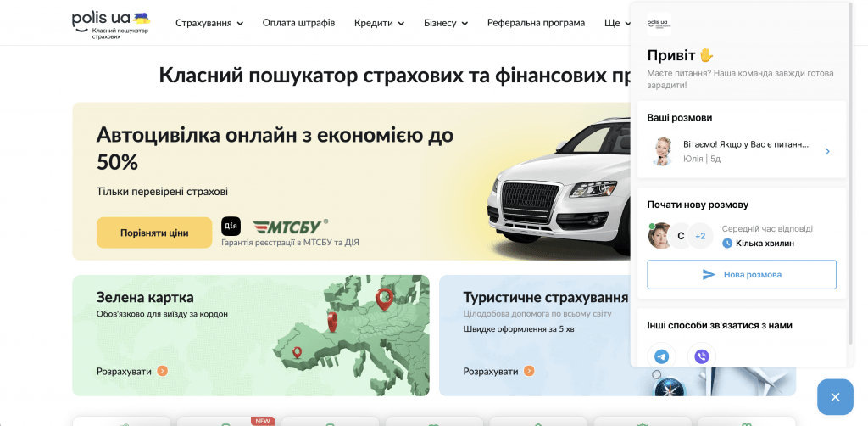Expand the Страхування dropdown menu

click(x=209, y=23)
